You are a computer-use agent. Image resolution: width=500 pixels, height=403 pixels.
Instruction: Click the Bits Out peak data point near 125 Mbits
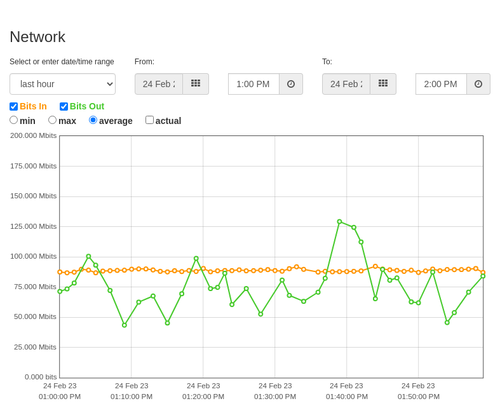[340, 222]
